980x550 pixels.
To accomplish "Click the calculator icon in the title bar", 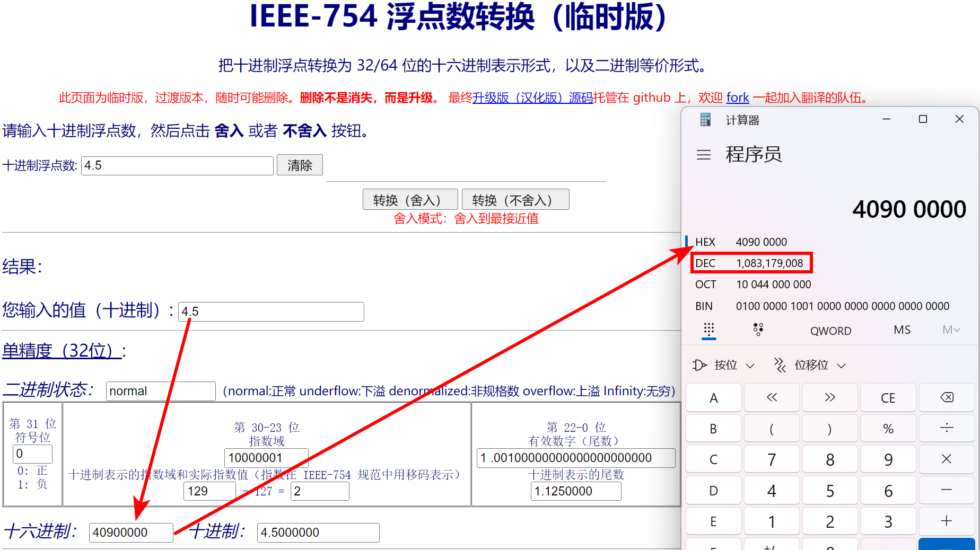I will pos(705,119).
